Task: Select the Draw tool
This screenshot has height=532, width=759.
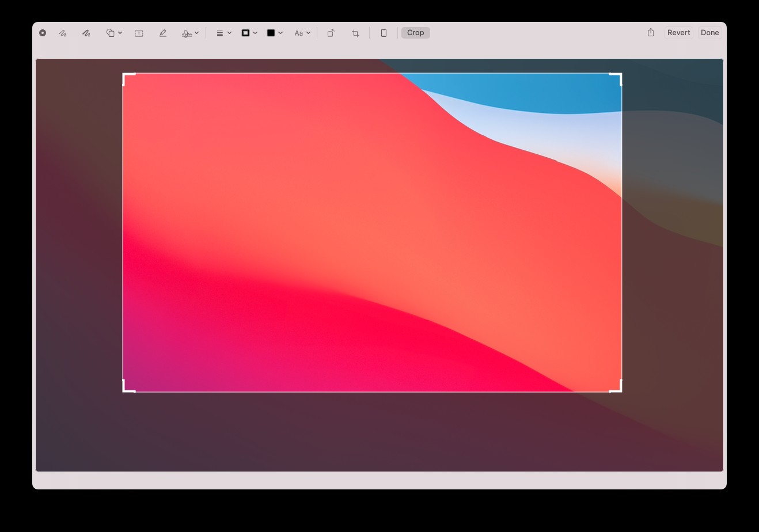Action: coord(85,33)
